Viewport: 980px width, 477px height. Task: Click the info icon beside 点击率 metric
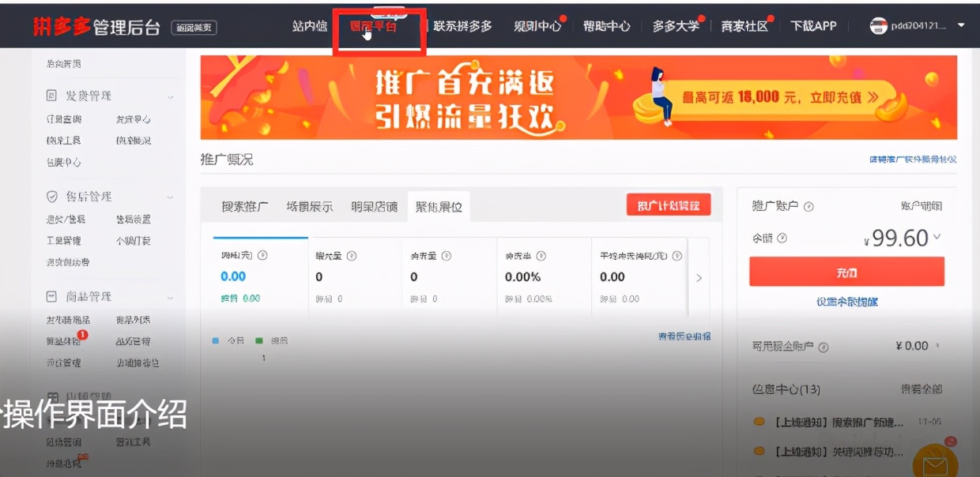tap(541, 255)
